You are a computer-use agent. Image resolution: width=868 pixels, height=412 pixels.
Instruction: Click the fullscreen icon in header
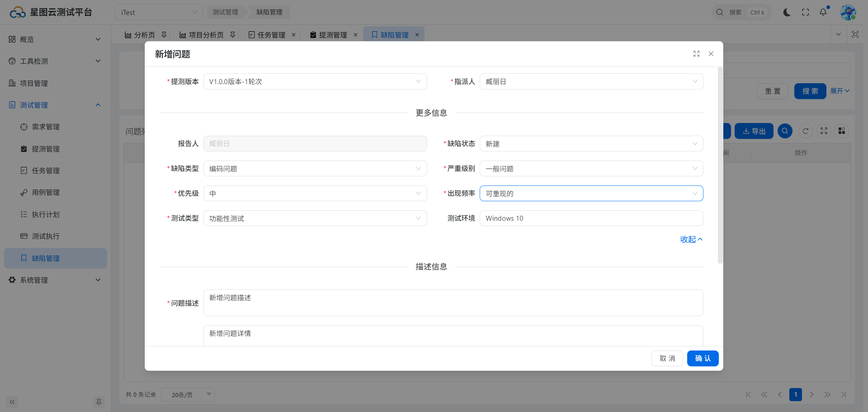click(x=806, y=12)
